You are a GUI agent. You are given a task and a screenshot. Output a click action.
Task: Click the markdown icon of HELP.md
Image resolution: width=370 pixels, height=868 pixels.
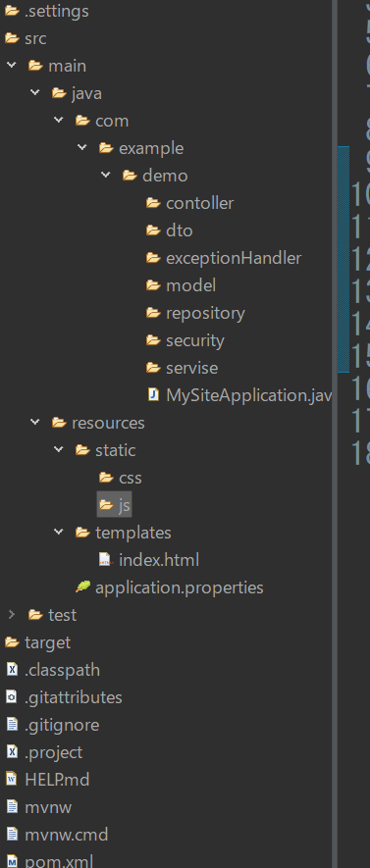[x=12, y=780]
